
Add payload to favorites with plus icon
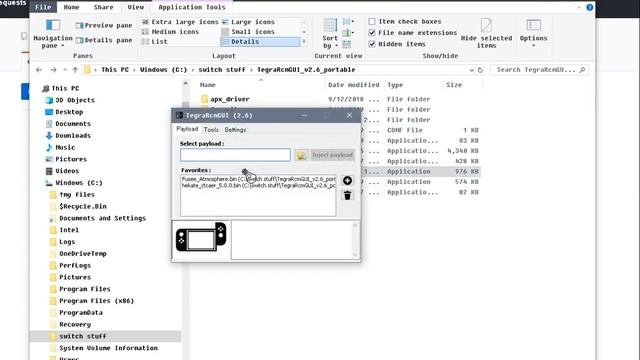pyautogui.click(x=347, y=180)
